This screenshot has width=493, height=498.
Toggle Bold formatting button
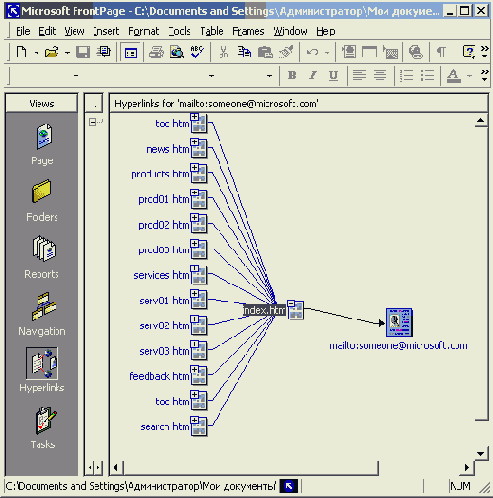coord(292,76)
